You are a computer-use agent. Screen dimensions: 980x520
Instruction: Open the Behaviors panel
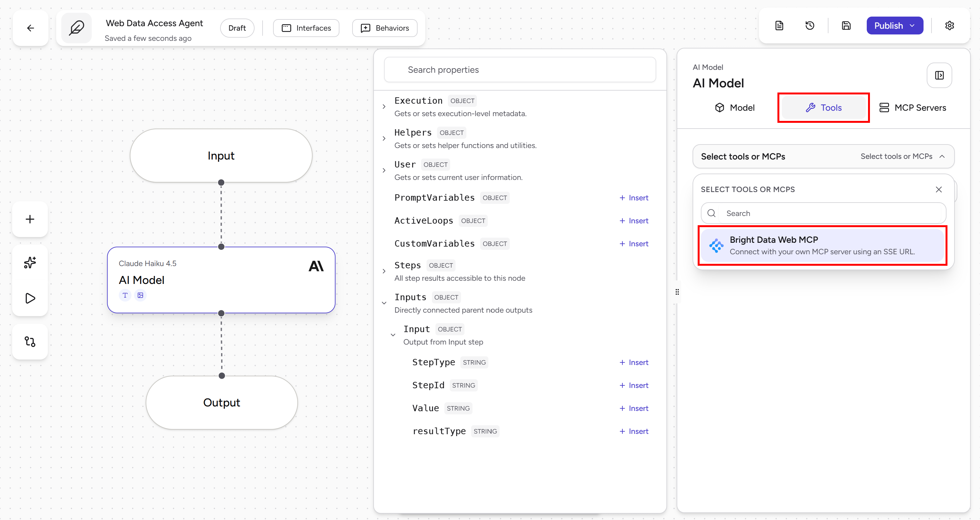385,28
